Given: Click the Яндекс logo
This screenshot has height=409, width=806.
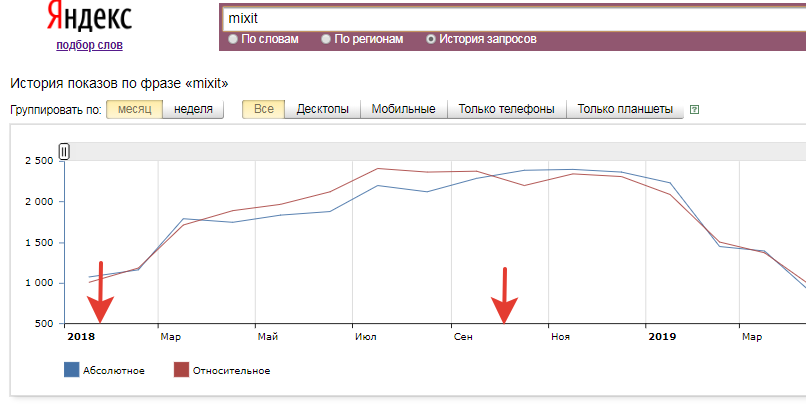Looking at the screenshot, I should pyautogui.click(x=89, y=17).
